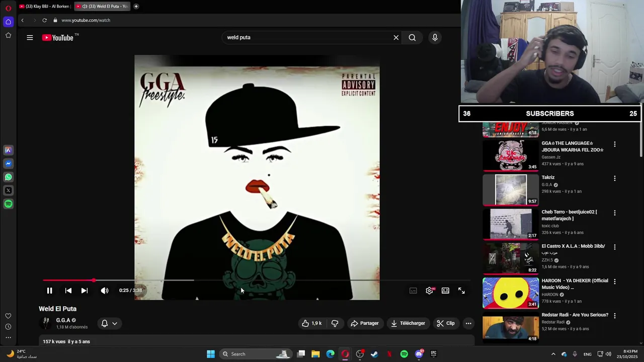
Task: Open options for El Castro X A.L.A video
Action: (x=614, y=247)
